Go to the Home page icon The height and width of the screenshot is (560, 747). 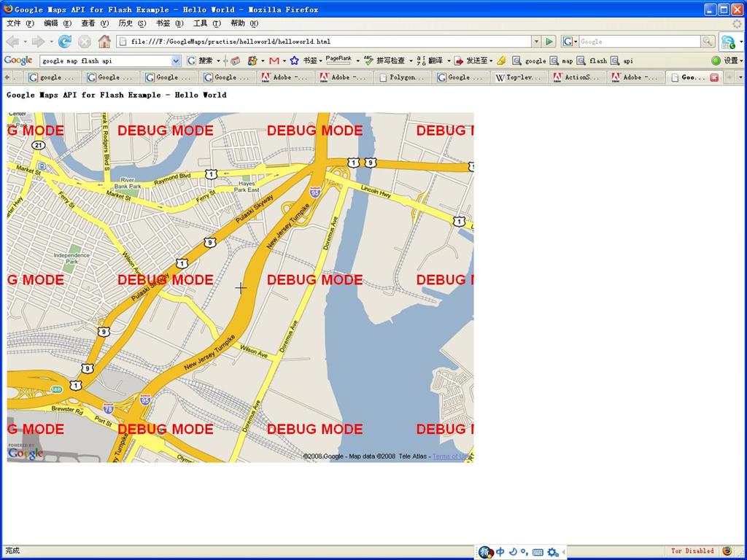click(x=104, y=42)
